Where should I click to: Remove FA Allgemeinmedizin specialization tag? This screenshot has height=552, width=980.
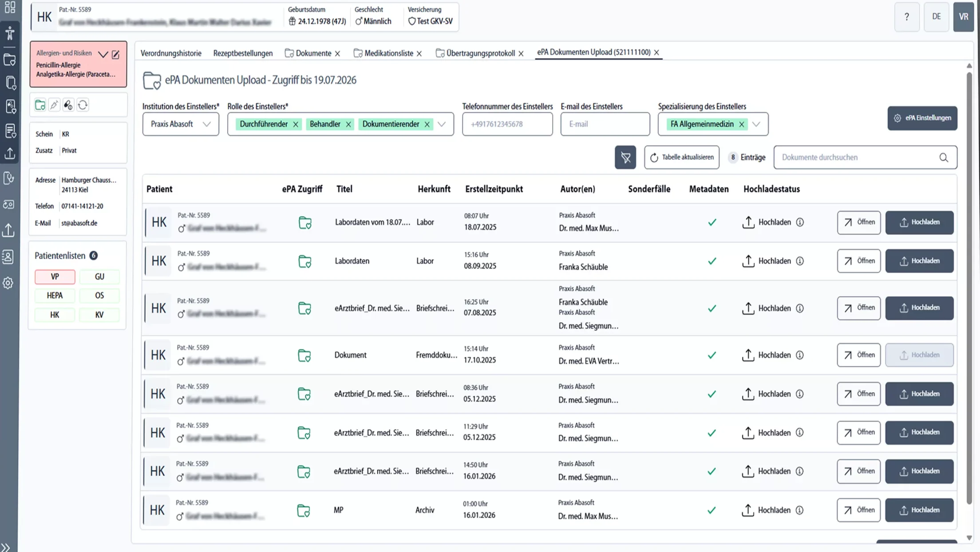coord(741,124)
